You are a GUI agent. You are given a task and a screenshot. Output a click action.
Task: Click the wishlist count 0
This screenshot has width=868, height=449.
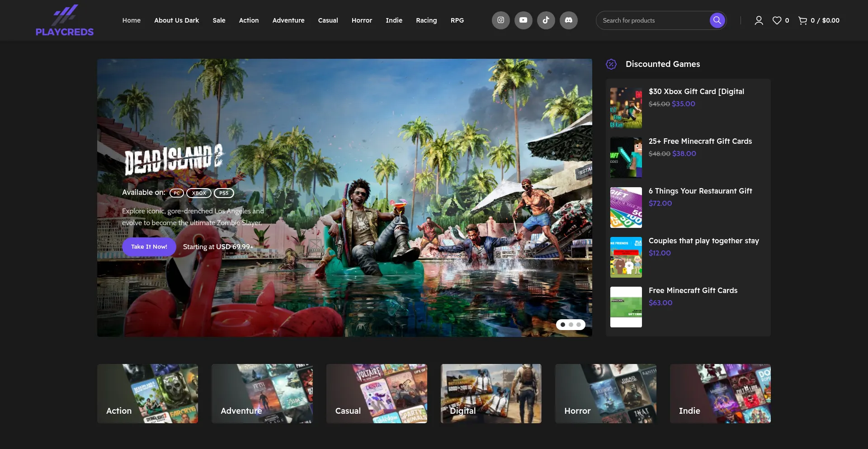787,20
